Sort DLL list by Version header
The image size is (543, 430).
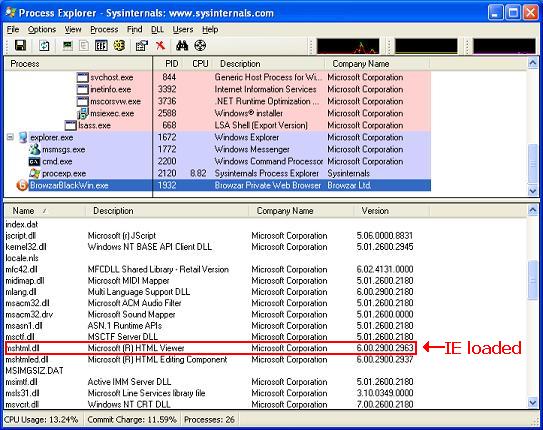392,210
